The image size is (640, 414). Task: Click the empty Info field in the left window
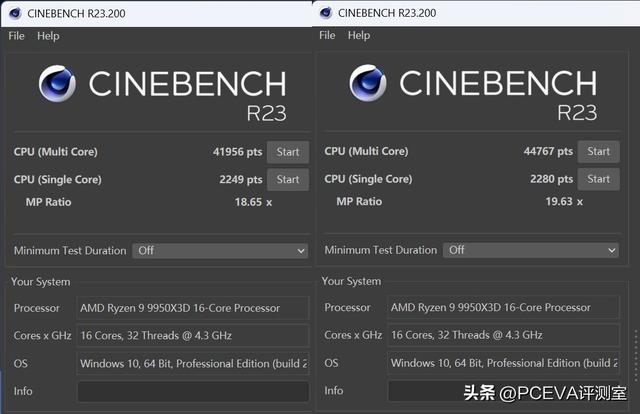[193, 391]
